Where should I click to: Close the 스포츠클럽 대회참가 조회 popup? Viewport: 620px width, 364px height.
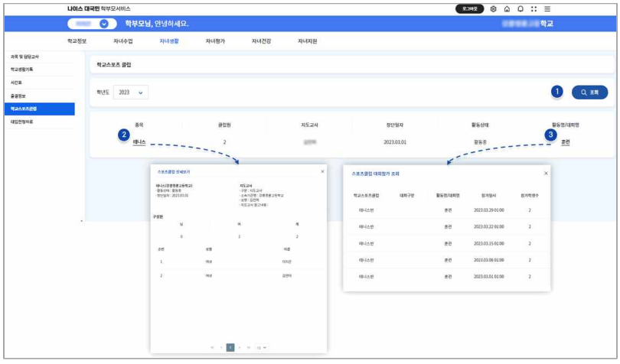pos(546,173)
